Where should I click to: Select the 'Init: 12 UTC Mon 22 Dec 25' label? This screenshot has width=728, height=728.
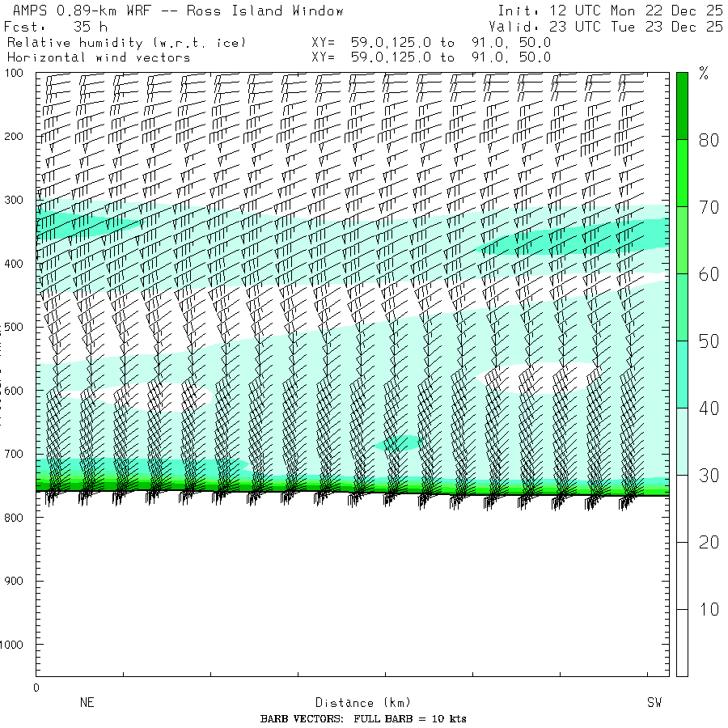click(x=610, y=11)
